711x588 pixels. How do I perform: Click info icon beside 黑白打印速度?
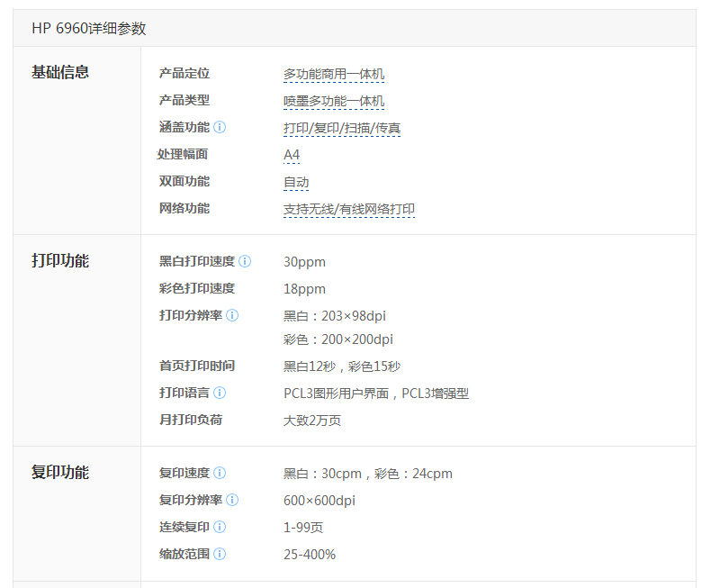[x=245, y=261]
